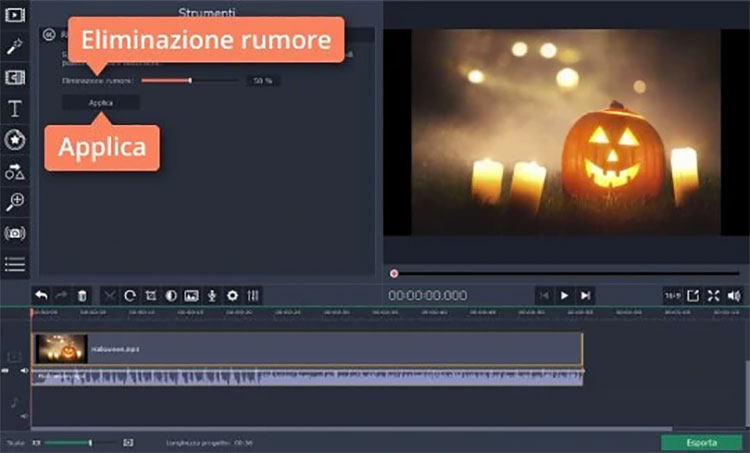750x453 pixels.
Task: Click the 00:00:00.000 timecode display
Action: [x=428, y=296]
